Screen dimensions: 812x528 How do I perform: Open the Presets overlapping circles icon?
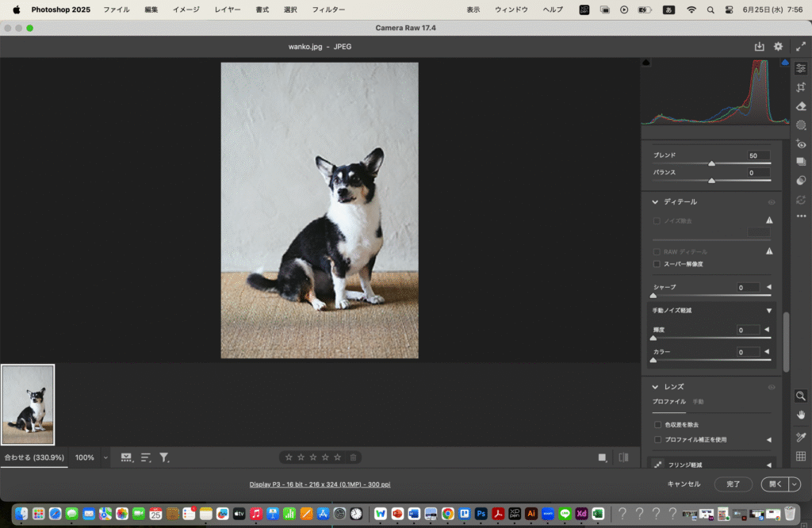tap(801, 180)
